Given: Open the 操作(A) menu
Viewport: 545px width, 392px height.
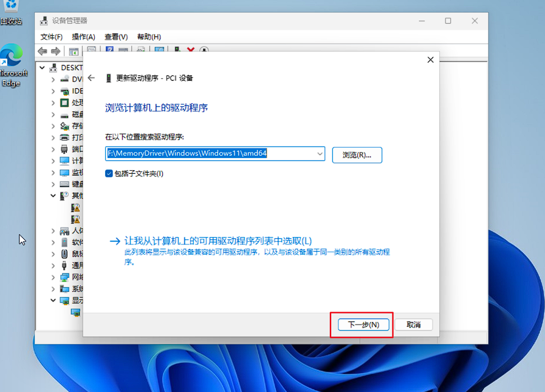Looking at the screenshot, I should (x=83, y=37).
